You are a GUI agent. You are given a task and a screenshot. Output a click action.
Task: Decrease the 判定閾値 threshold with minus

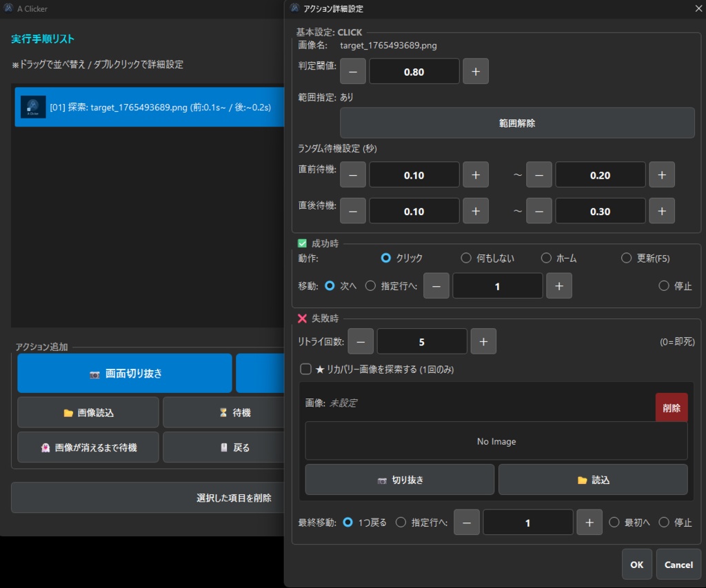(x=353, y=71)
